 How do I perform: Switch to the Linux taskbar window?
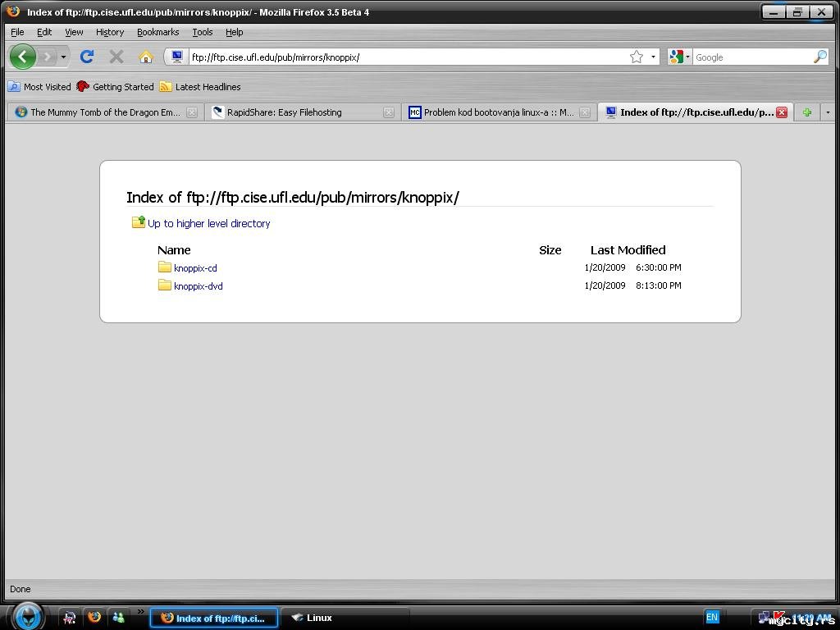(345, 618)
